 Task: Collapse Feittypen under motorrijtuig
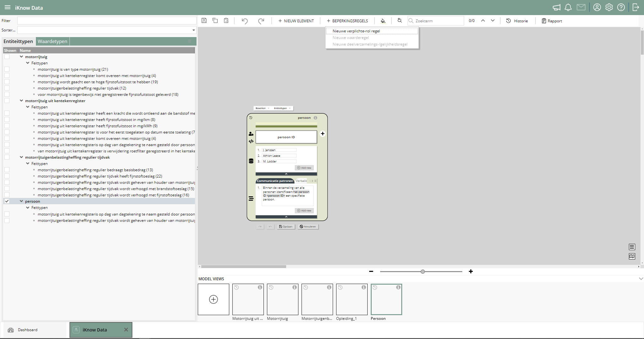[28, 63]
